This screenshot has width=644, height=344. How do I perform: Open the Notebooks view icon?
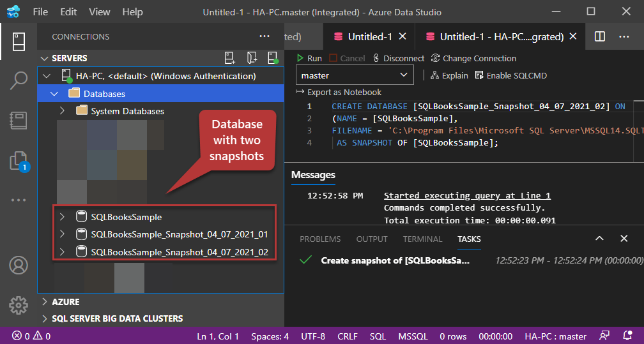coord(19,121)
